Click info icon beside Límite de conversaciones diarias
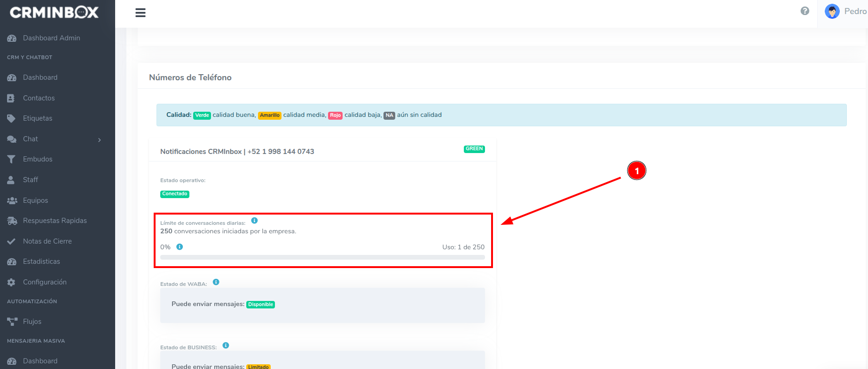The height and width of the screenshot is (369, 868). click(x=254, y=221)
